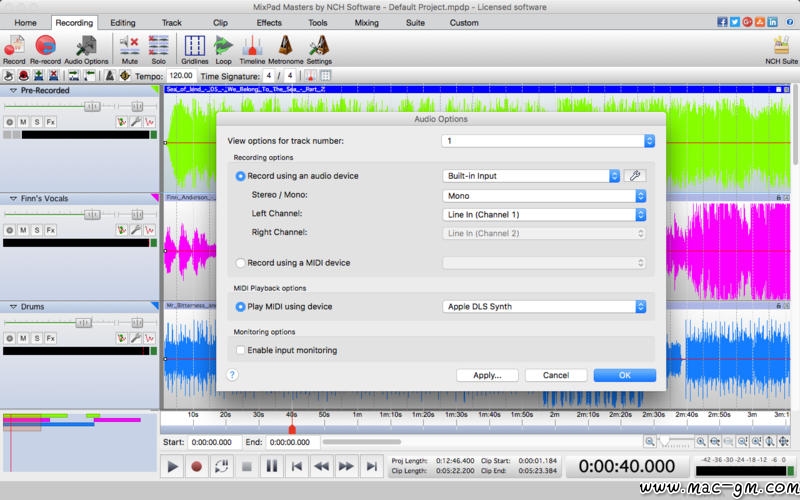The height and width of the screenshot is (500, 800).
Task: Toggle M mute on Finn's Vocals track
Action: click(x=23, y=230)
